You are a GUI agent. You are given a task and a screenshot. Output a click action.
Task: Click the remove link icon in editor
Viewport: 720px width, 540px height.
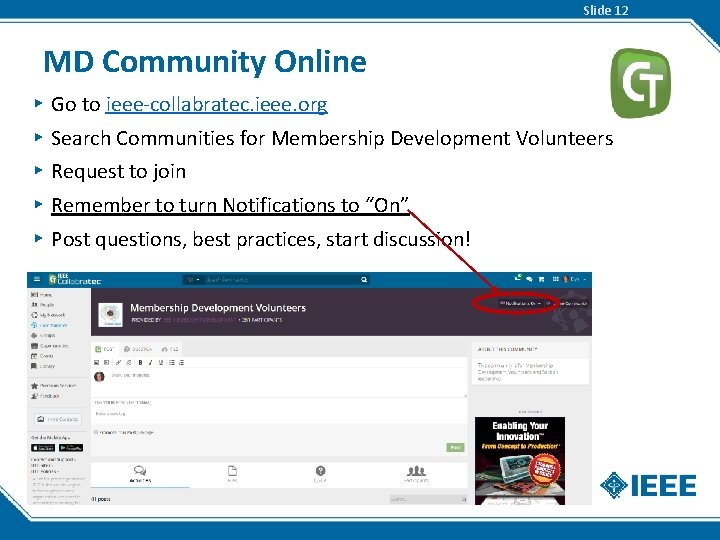click(x=129, y=362)
